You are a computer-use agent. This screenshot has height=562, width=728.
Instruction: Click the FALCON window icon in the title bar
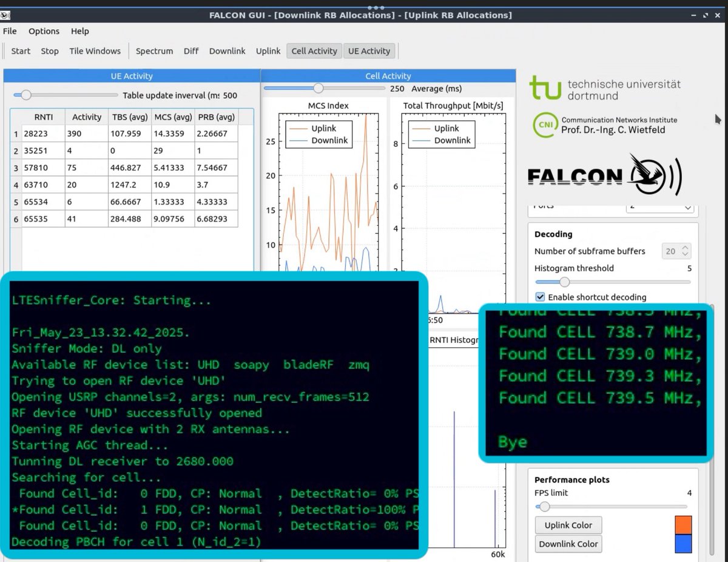click(x=6, y=15)
